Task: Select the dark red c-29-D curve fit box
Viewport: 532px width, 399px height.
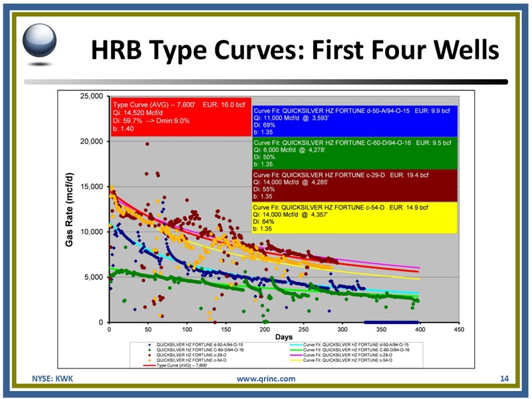Action: (x=354, y=186)
